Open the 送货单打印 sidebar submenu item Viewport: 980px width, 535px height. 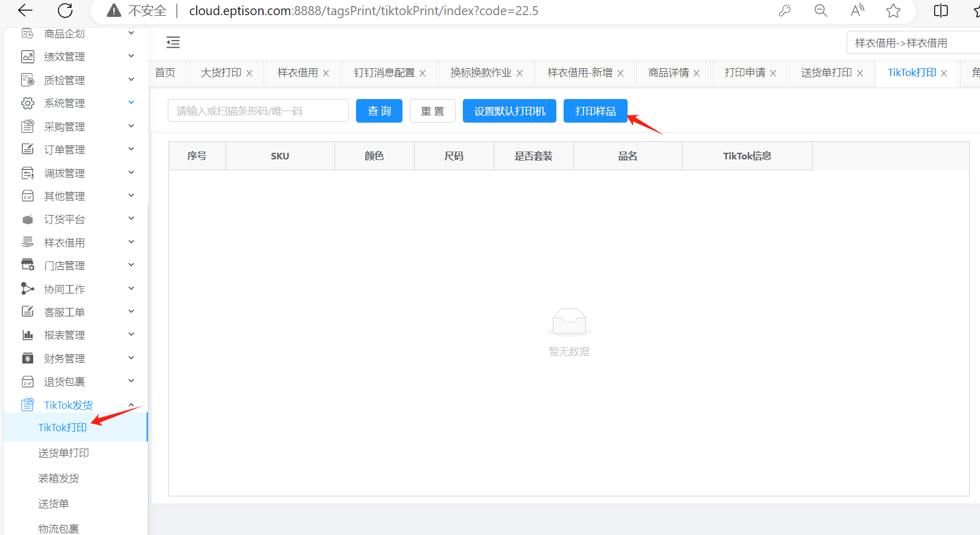pos(63,453)
